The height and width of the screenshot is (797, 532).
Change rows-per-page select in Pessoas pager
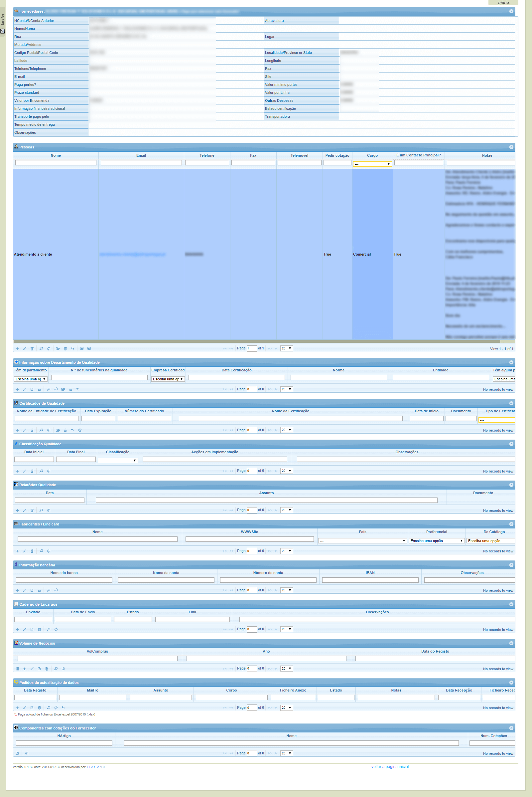pyautogui.click(x=286, y=348)
